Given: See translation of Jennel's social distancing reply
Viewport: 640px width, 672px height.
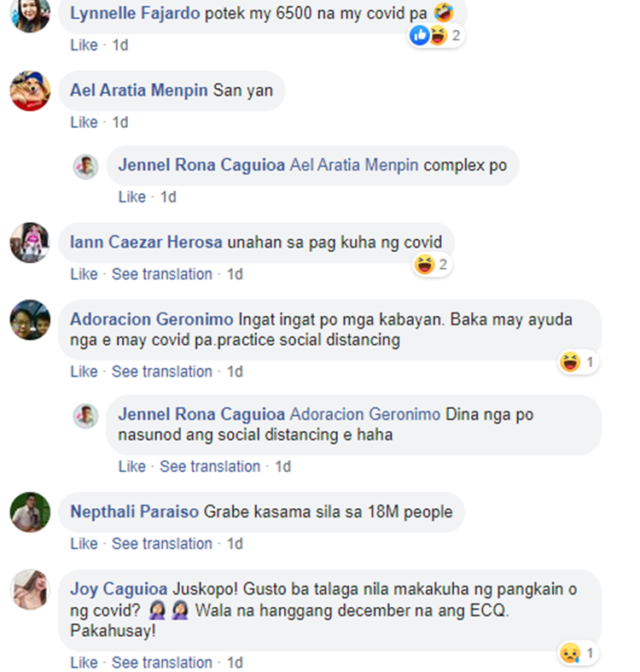Looking at the screenshot, I should (x=210, y=466).
